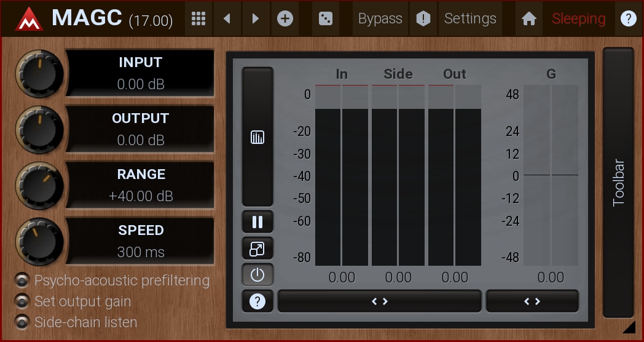The width and height of the screenshot is (644, 342).
Task: Click the home icon in header
Action: (528, 18)
